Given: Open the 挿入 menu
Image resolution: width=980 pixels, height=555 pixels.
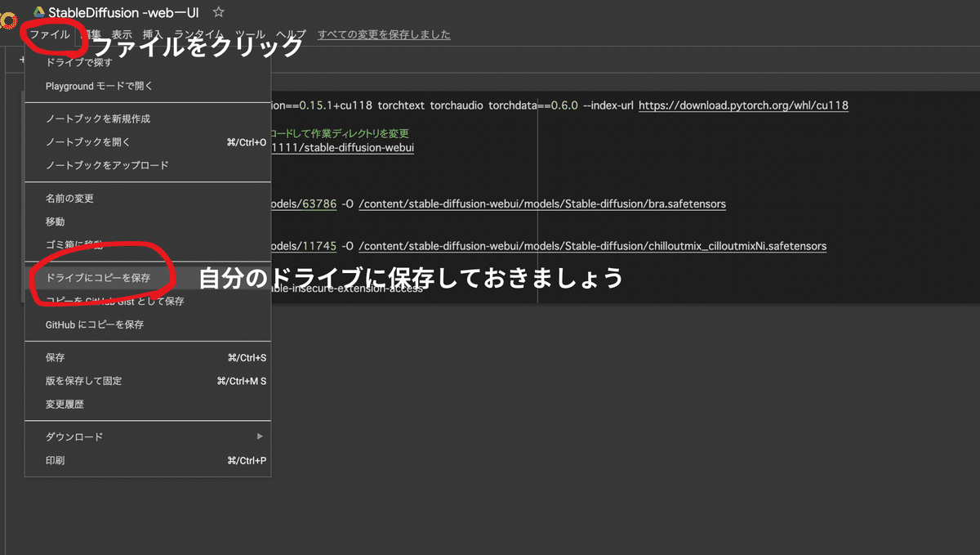Looking at the screenshot, I should 153,34.
